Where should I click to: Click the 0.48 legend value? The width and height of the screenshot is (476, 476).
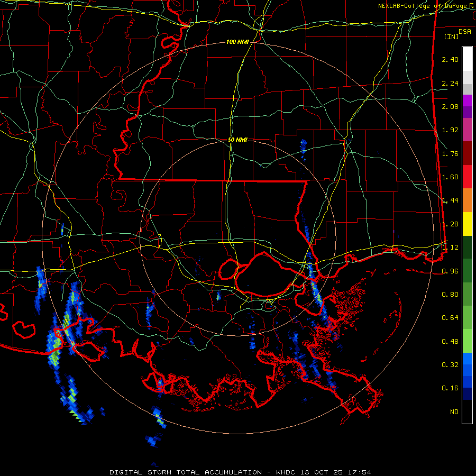tap(450, 341)
